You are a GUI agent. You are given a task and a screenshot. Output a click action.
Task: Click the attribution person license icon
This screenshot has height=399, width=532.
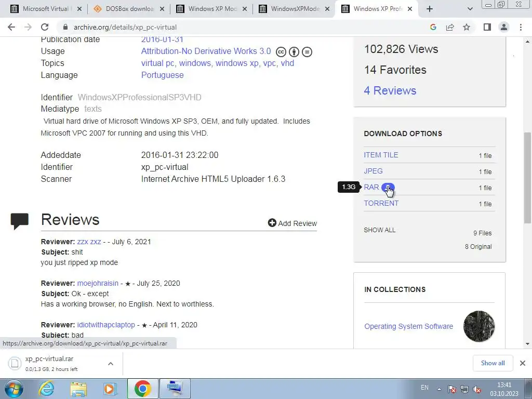[x=294, y=52]
